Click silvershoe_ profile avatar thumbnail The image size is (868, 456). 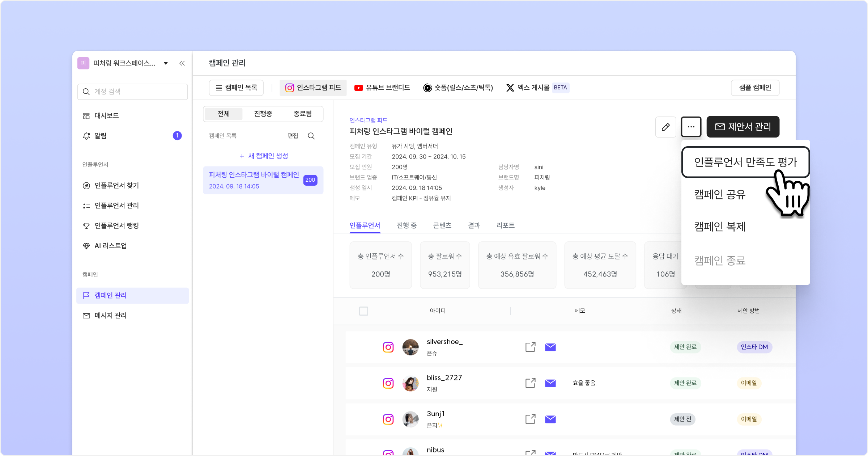pyautogui.click(x=410, y=347)
